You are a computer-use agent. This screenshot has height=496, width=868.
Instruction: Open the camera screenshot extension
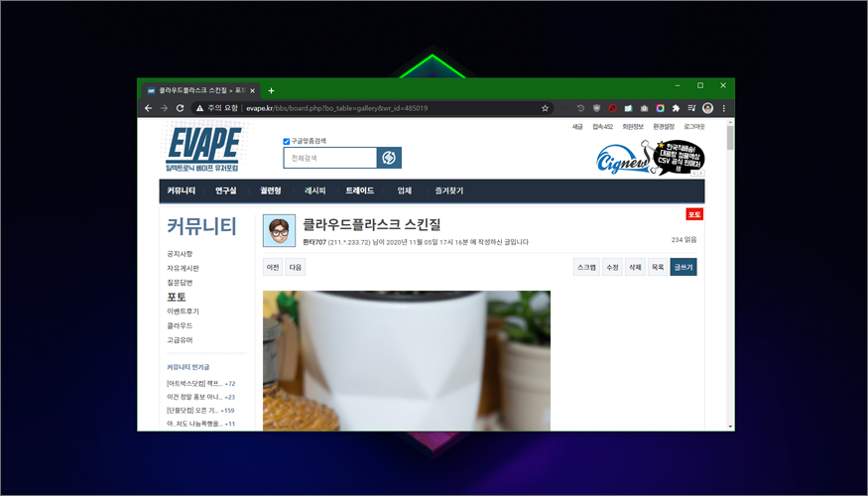[645, 108]
